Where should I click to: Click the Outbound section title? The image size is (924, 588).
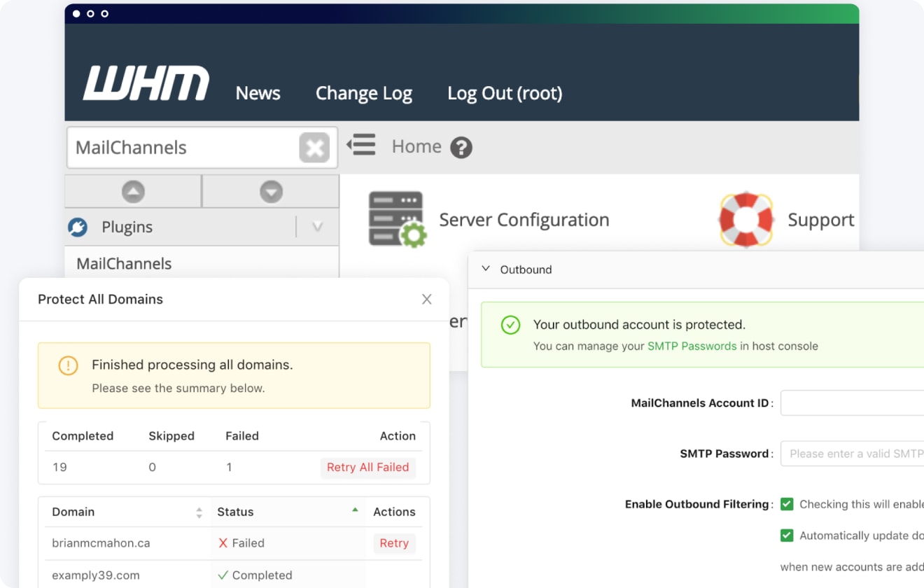[x=526, y=269]
